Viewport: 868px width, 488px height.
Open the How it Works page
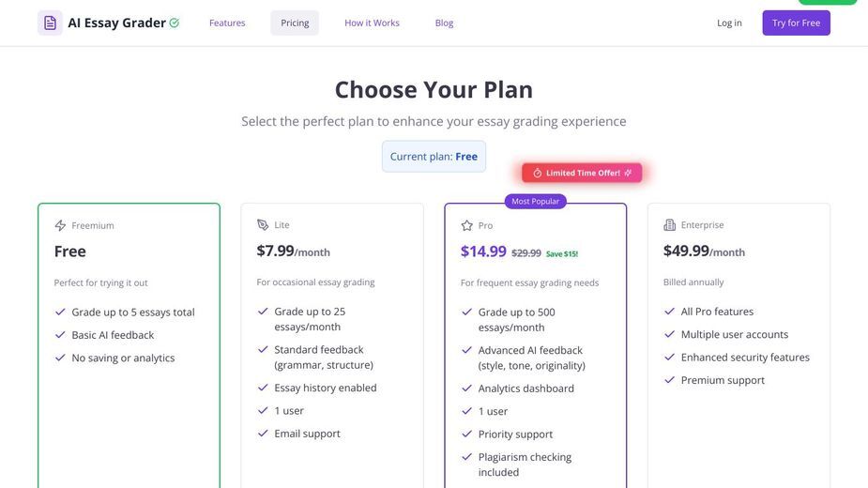[x=372, y=23]
